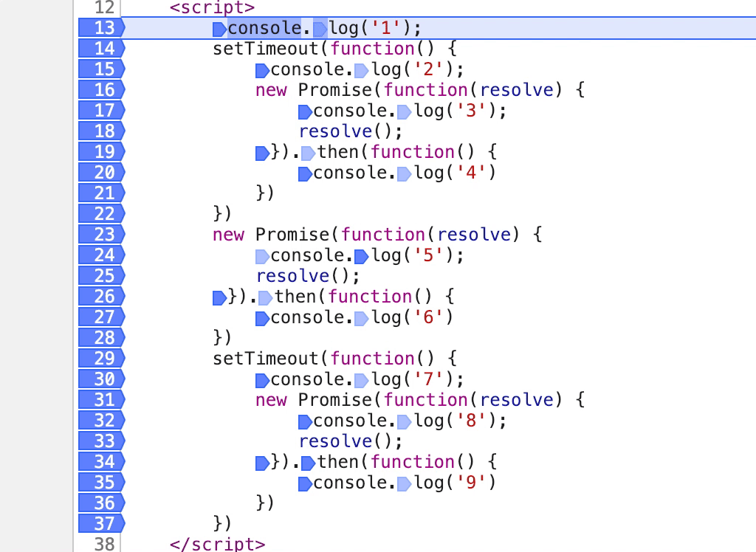Click breakpoint marker on gutter line 37

pos(102,523)
